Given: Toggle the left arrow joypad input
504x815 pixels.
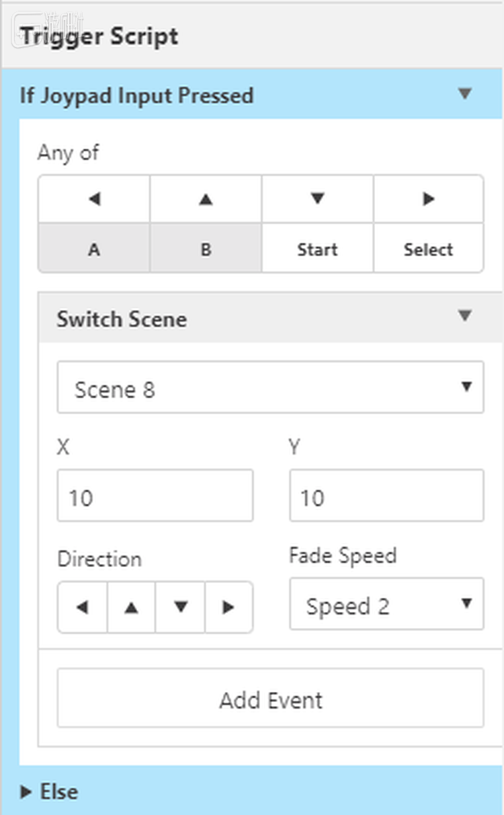Looking at the screenshot, I should (x=94, y=199).
